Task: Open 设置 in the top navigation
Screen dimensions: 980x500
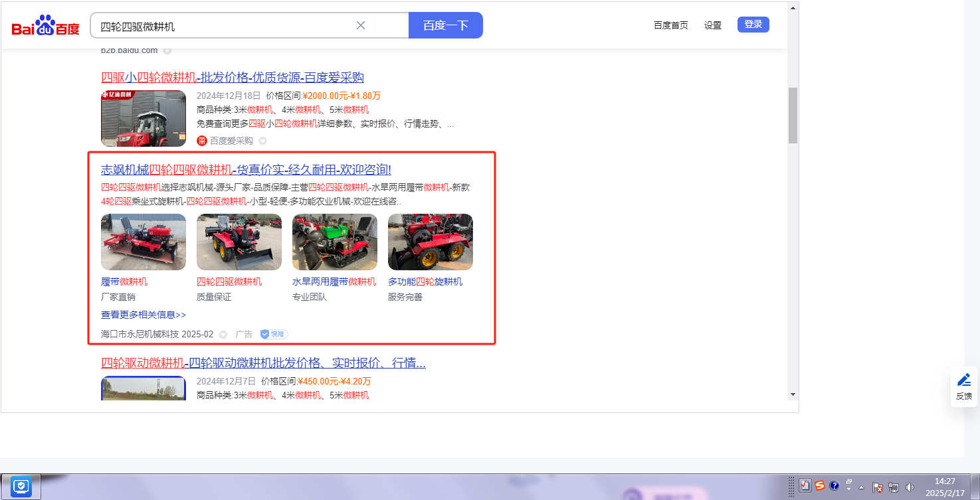Action: click(x=713, y=25)
